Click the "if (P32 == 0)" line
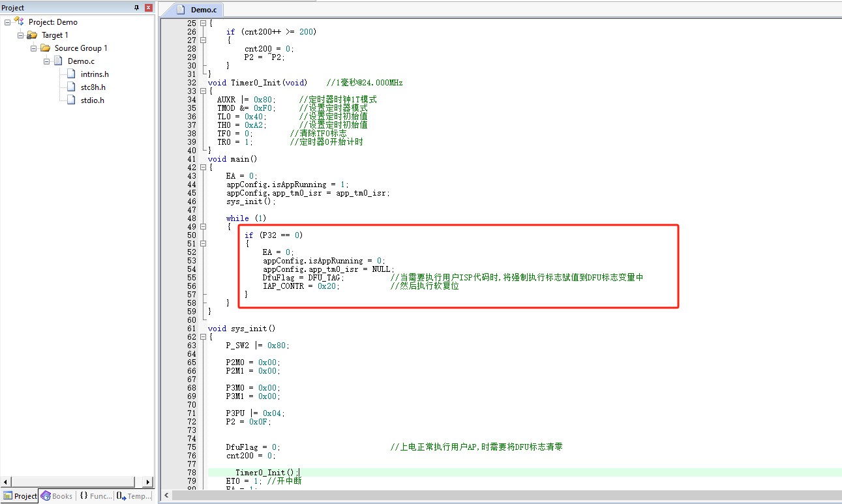 pos(274,235)
